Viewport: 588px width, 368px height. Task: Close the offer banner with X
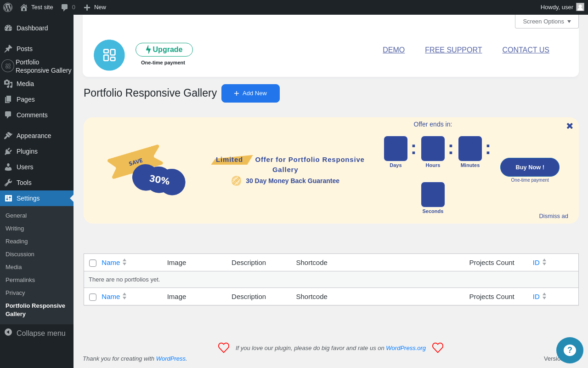point(570,126)
